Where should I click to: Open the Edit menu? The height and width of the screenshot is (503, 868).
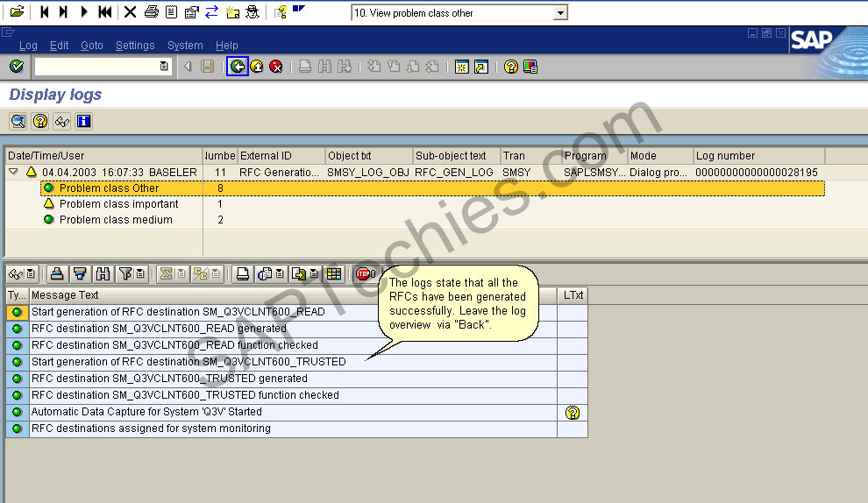tap(60, 46)
